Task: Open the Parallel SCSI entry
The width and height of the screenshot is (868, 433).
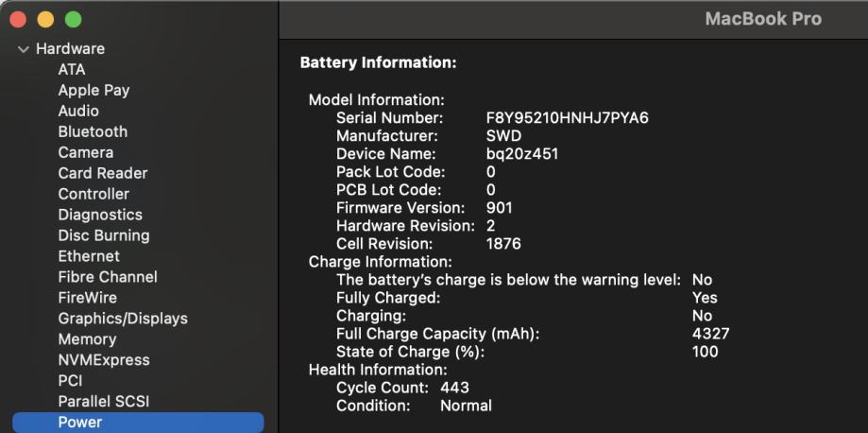Action: (x=104, y=403)
